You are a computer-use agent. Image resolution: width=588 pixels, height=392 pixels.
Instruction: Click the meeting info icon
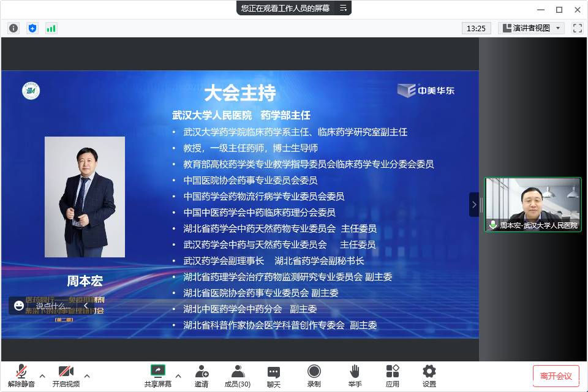(13, 28)
